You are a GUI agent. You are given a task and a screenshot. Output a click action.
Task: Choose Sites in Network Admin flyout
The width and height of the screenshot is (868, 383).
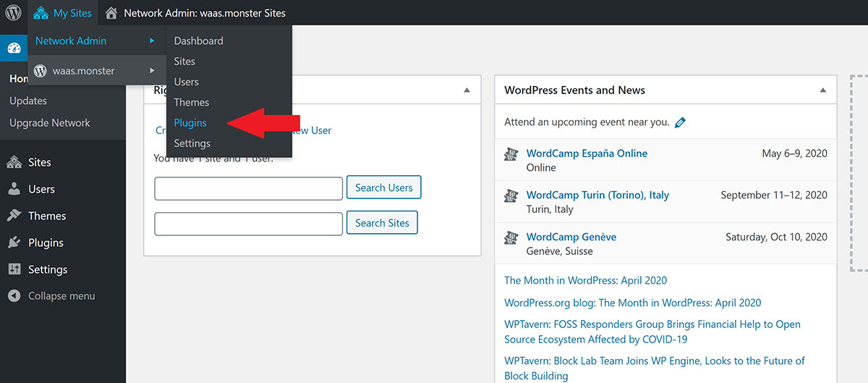184,62
